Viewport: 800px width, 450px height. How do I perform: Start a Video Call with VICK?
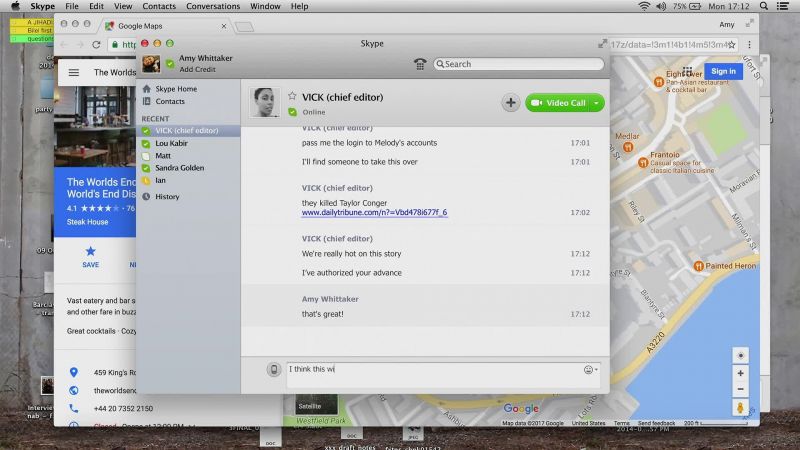pyautogui.click(x=558, y=103)
